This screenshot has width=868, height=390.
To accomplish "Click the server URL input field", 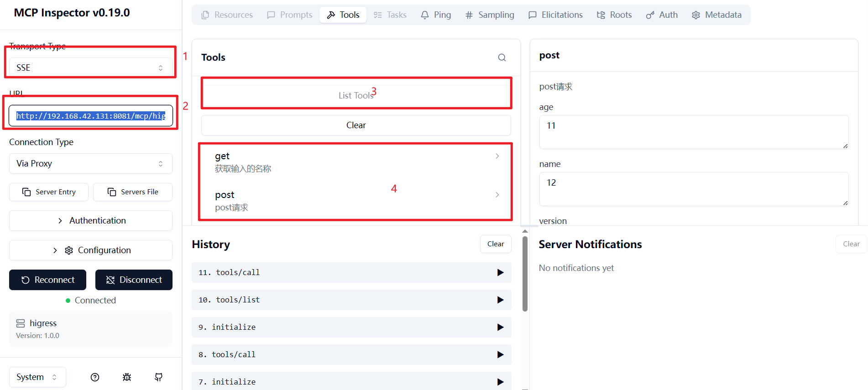I will 90,116.
